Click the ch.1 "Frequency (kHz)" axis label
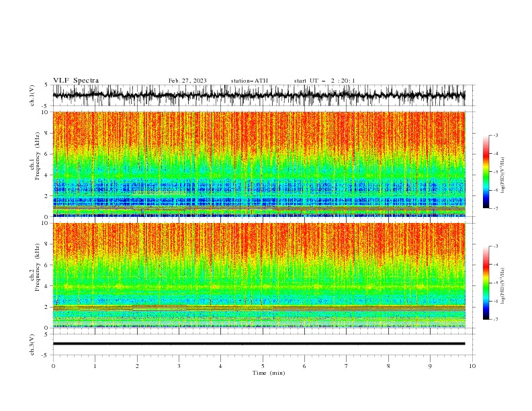 click(38, 156)
